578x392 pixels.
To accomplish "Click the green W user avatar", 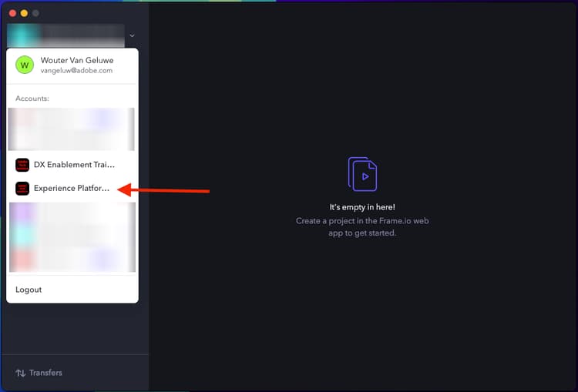I will [x=25, y=65].
